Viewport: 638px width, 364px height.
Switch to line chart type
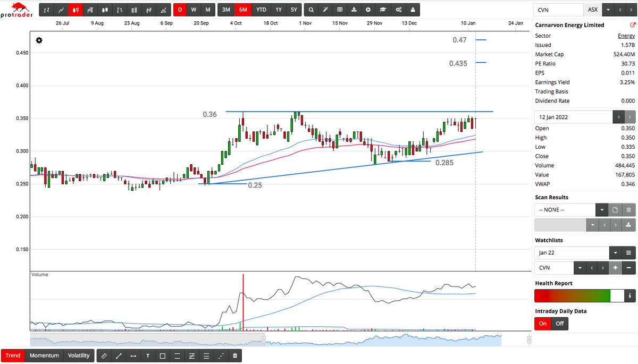pyautogui.click(x=62, y=10)
